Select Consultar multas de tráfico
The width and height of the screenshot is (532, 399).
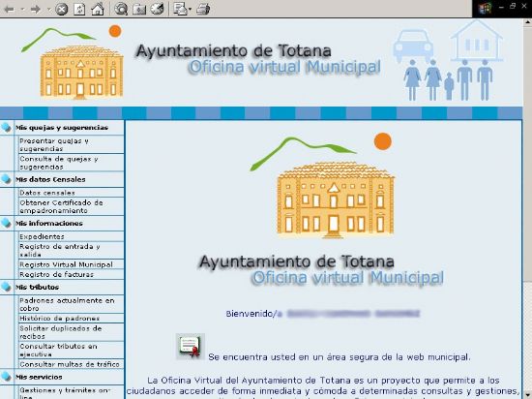click(x=70, y=364)
